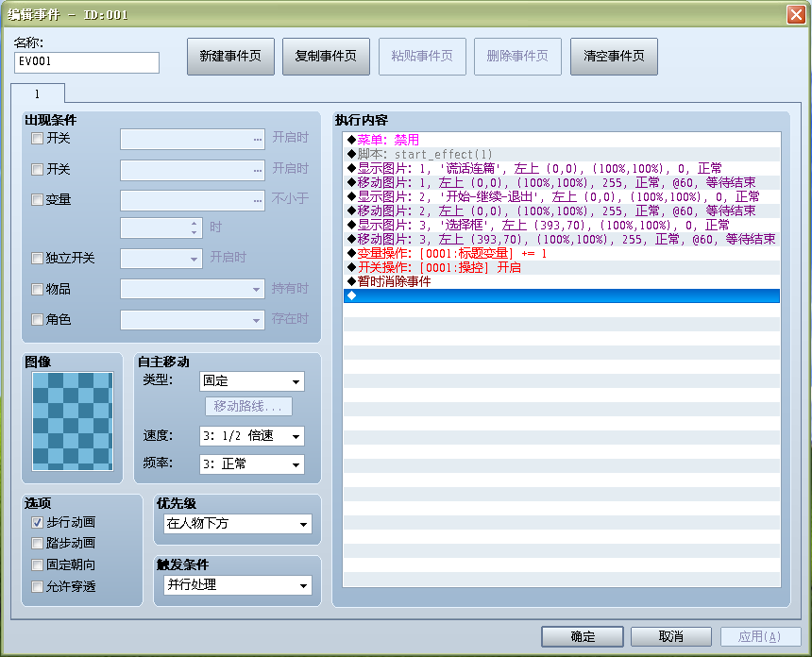Screen dimensions: 812x657
Task: Select the 移动图片: 2 command line
Action: [562, 211]
